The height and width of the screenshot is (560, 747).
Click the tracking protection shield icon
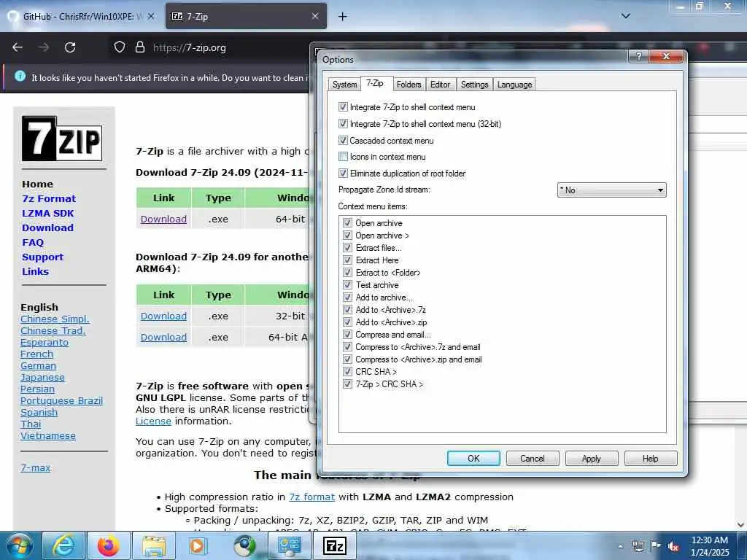120,47
